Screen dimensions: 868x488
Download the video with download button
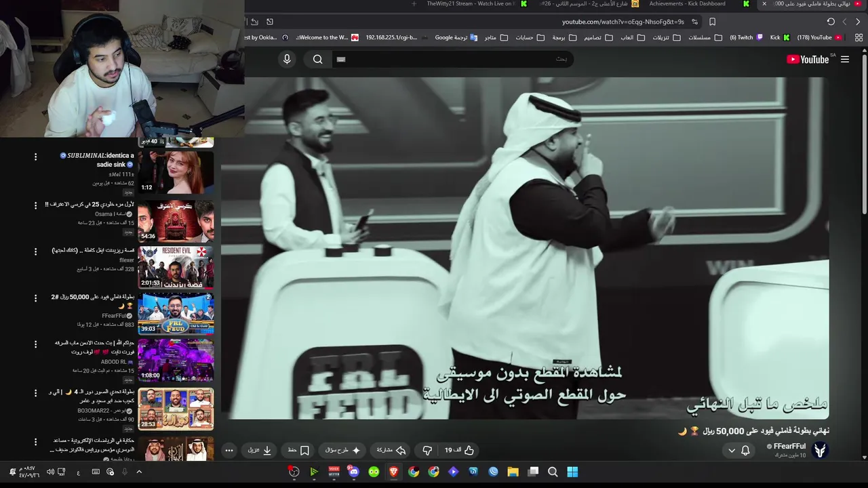[260, 450]
